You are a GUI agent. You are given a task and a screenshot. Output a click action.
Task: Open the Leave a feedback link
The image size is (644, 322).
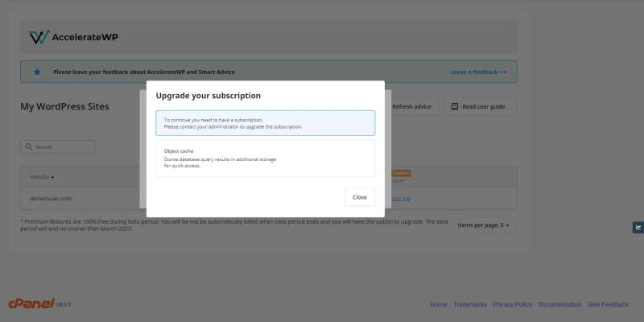478,72
